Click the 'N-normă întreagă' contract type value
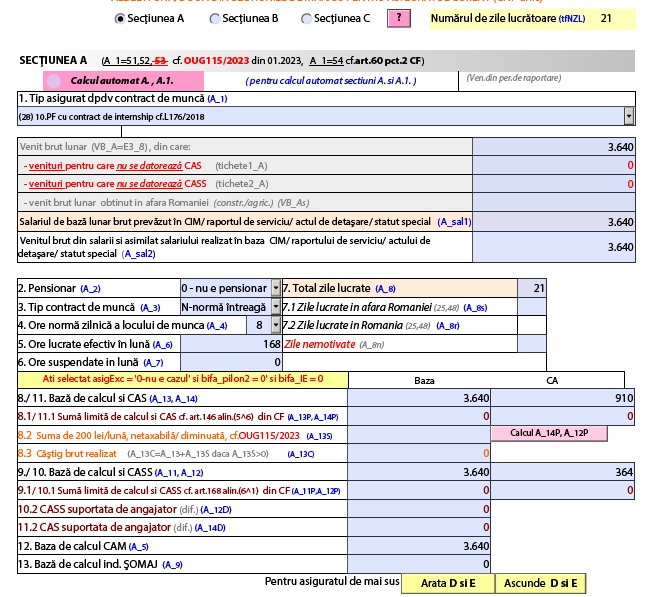The width and height of the screenshot is (647, 597). [x=223, y=307]
